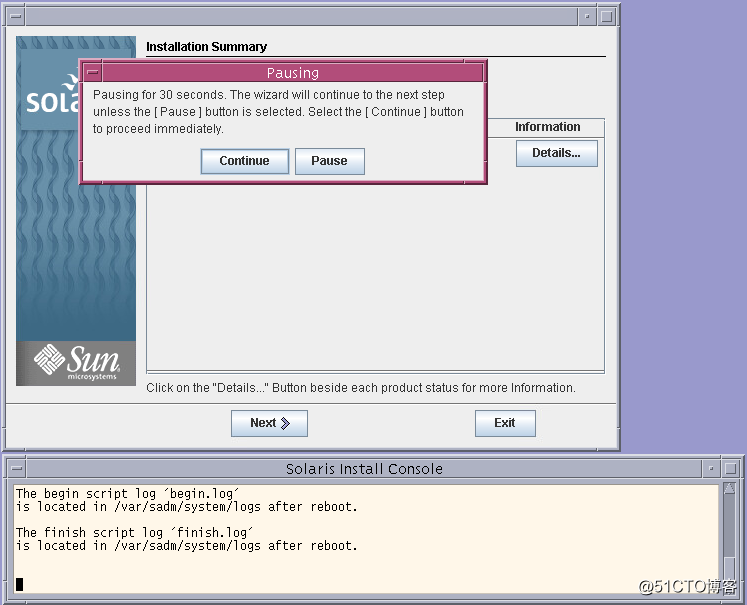This screenshot has height=605, width=747.
Task: Click the 'finish script log' console line
Action: point(134,532)
